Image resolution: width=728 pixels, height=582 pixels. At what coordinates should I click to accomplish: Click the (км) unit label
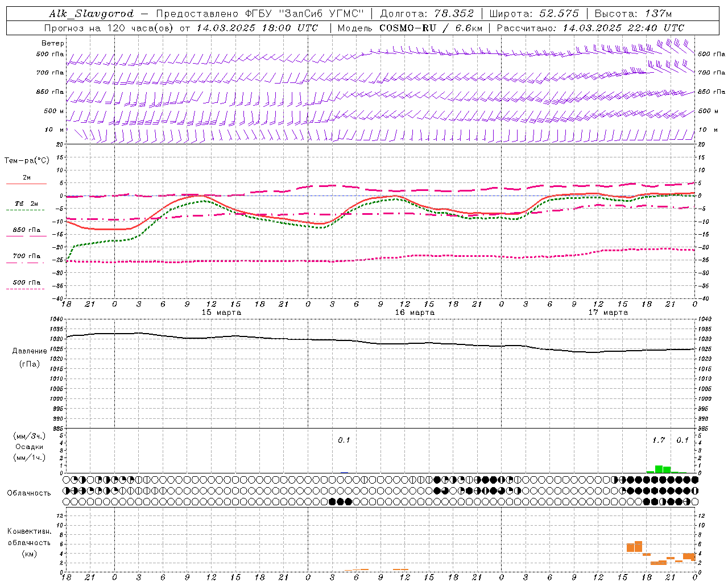tap(30, 554)
